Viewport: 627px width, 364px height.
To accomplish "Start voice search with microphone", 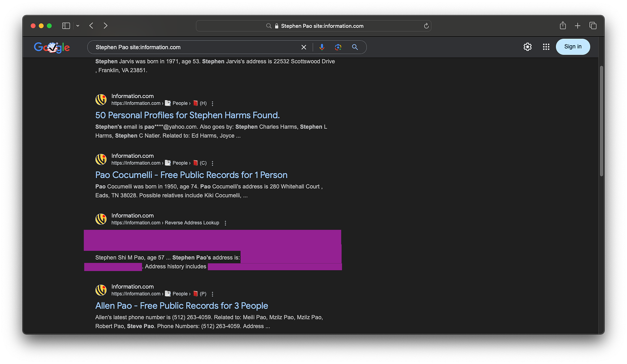I will pyautogui.click(x=322, y=47).
